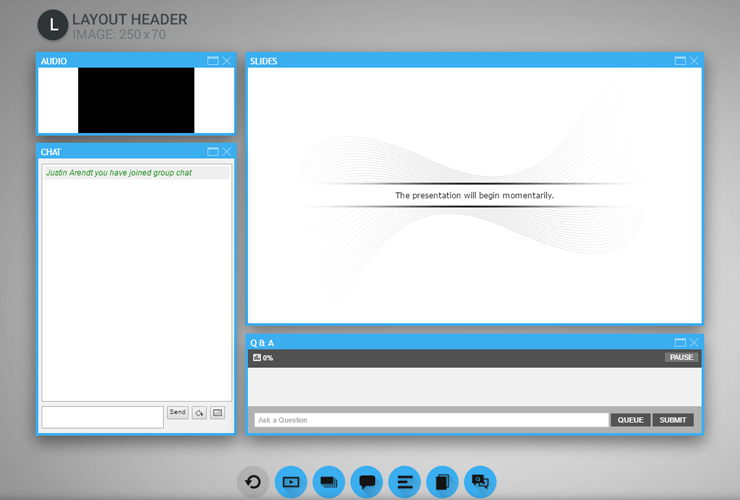This screenshot has height=500, width=740.
Task: Maximize the Slides panel
Action: coord(680,61)
